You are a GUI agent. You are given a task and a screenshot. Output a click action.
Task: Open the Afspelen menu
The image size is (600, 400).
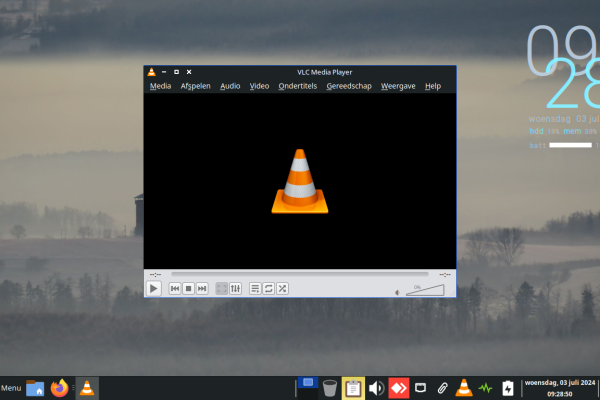click(195, 86)
